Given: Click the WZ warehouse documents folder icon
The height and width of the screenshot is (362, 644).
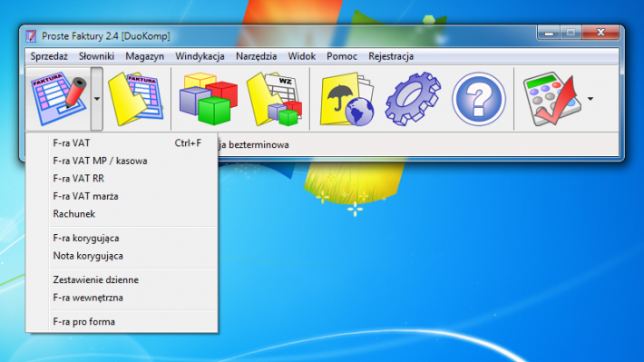Looking at the screenshot, I should tap(274, 99).
